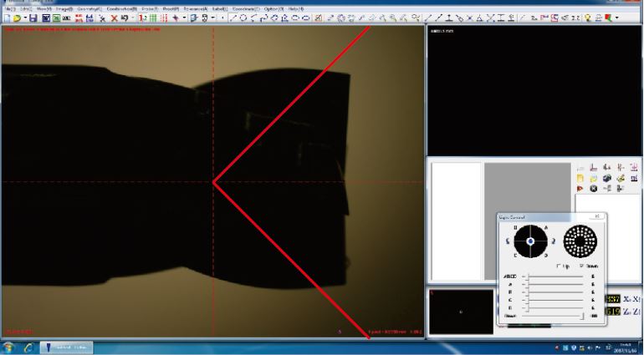Expand the dropdown arrow beside the undo icon
The image size is (644, 355).
pos(132,17)
